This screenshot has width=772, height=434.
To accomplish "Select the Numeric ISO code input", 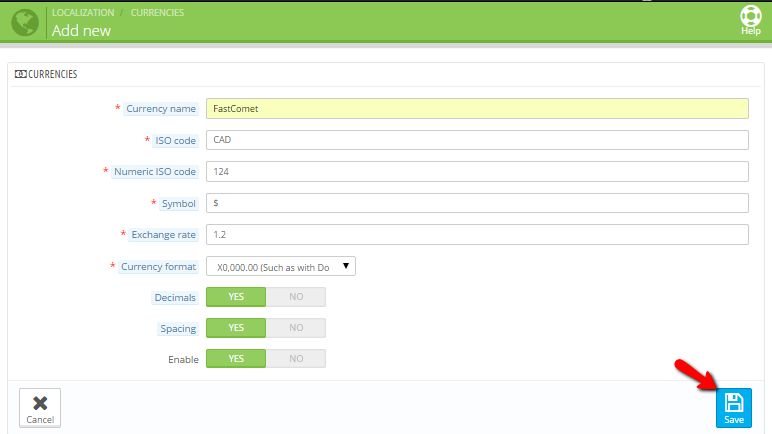I will pyautogui.click(x=477, y=171).
